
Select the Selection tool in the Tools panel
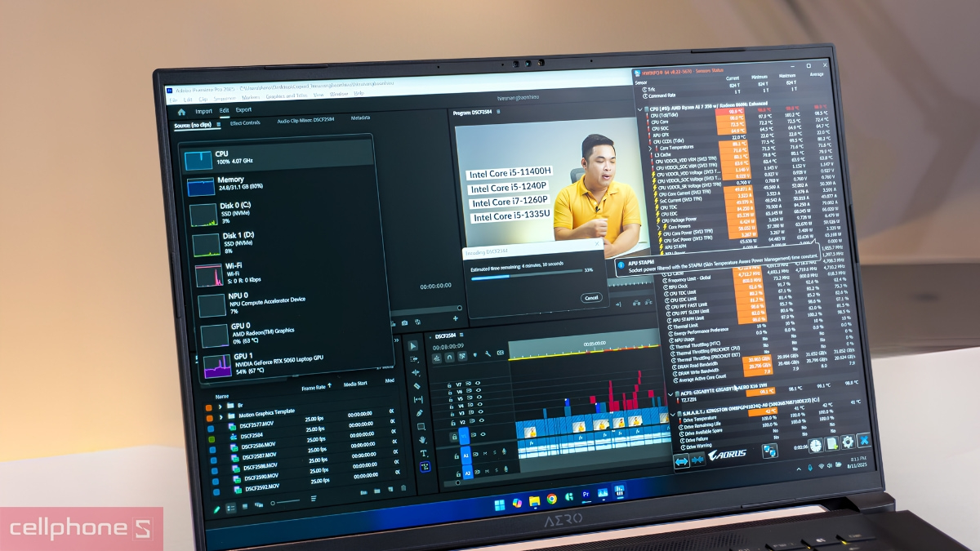tap(413, 346)
